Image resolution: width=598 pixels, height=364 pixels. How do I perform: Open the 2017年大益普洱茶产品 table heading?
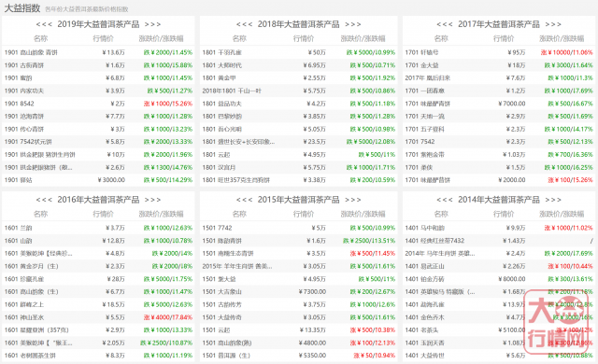499,24
